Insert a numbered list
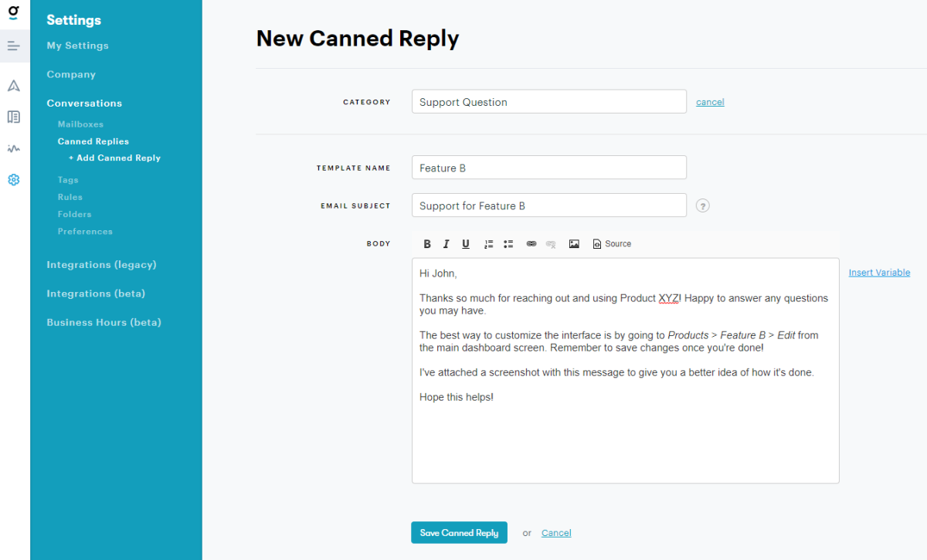Viewport: 927px width, 560px height. pyautogui.click(x=488, y=244)
